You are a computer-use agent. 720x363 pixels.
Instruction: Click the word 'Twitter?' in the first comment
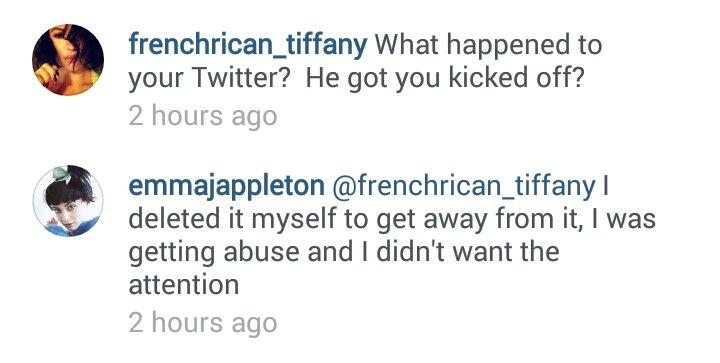coord(245,78)
